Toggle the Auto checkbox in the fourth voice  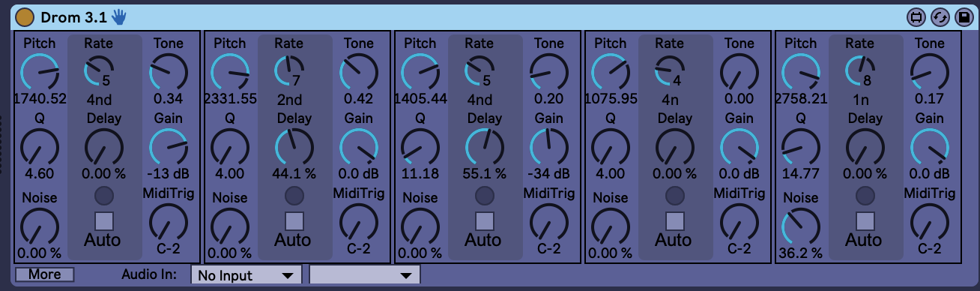674,220
